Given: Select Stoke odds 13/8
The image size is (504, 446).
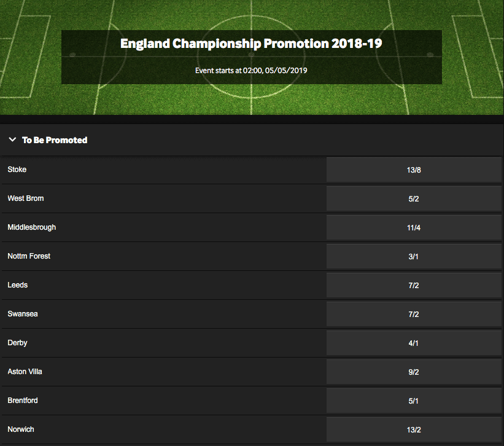Looking at the screenshot, I should point(414,170).
